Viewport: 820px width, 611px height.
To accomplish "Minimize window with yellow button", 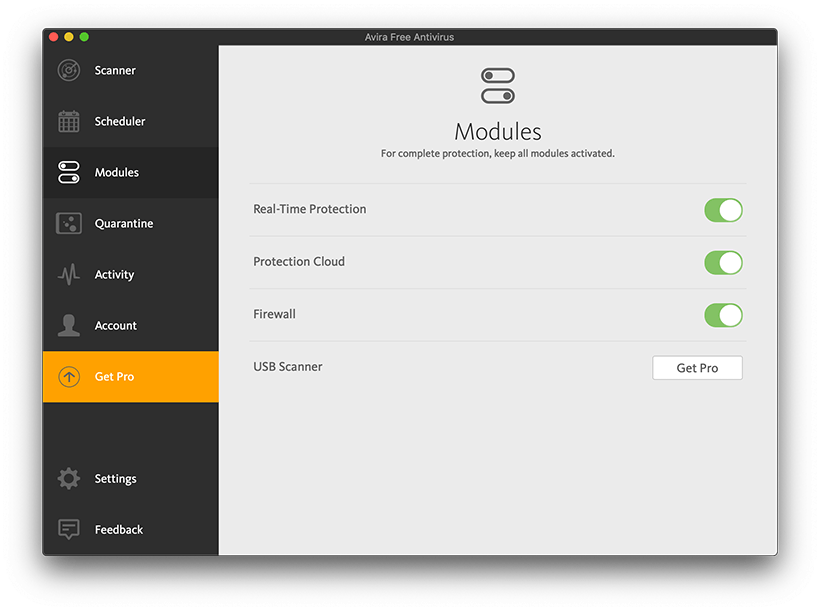I will [x=69, y=37].
